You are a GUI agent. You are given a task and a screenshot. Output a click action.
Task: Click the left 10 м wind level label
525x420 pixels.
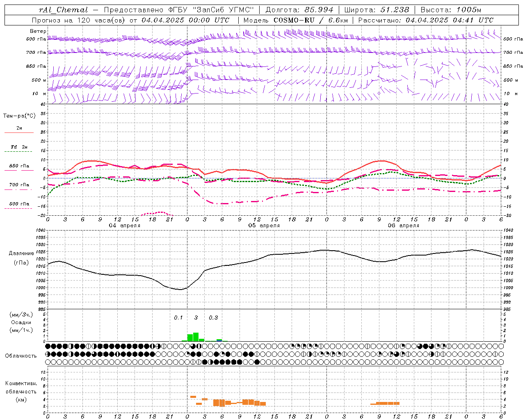[x=39, y=94]
